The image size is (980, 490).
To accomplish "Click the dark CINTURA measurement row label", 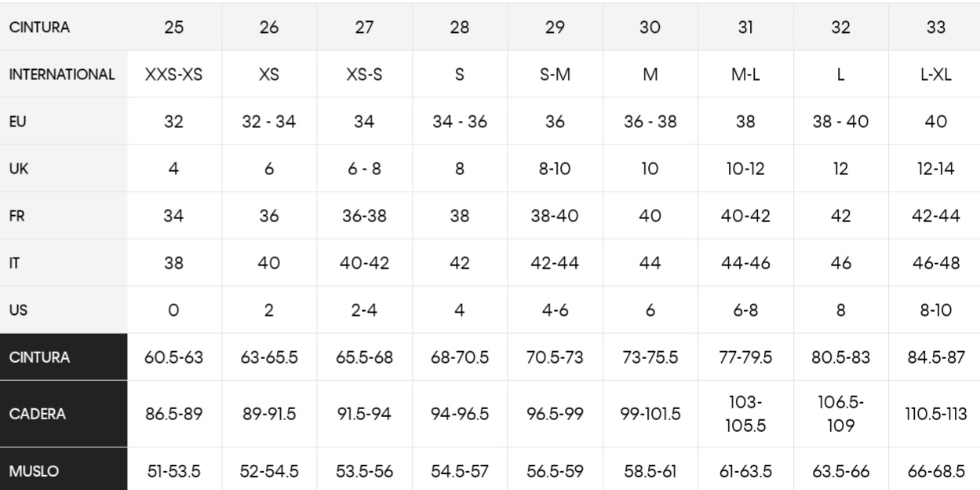I will tap(39, 357).
